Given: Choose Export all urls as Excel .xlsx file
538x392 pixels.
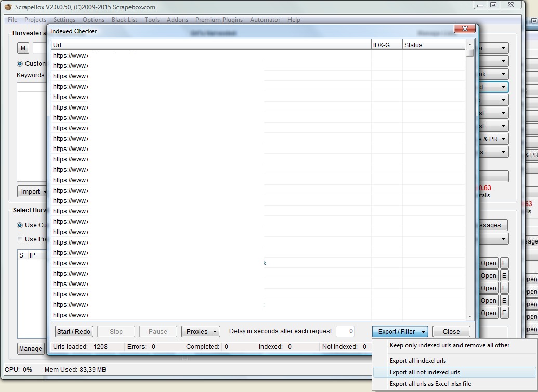Looking at the screenshot, I should pyautogui.click(x=454, y=384).
